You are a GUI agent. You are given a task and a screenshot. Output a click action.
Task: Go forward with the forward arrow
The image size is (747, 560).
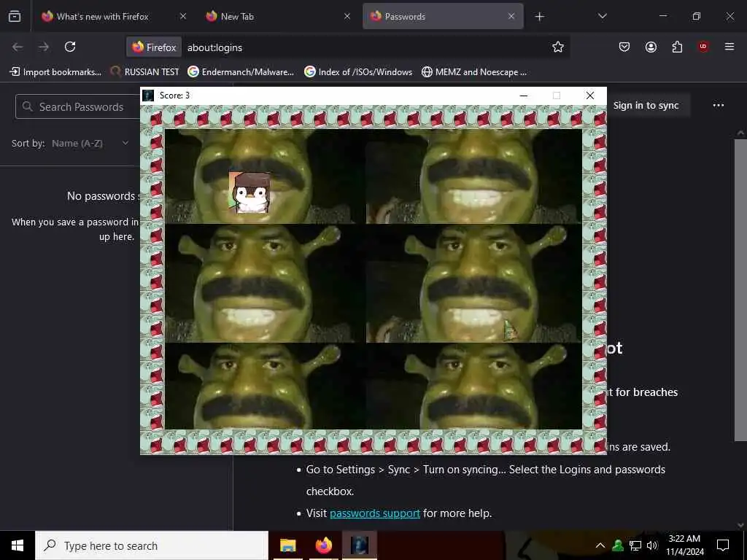[44, 47]
